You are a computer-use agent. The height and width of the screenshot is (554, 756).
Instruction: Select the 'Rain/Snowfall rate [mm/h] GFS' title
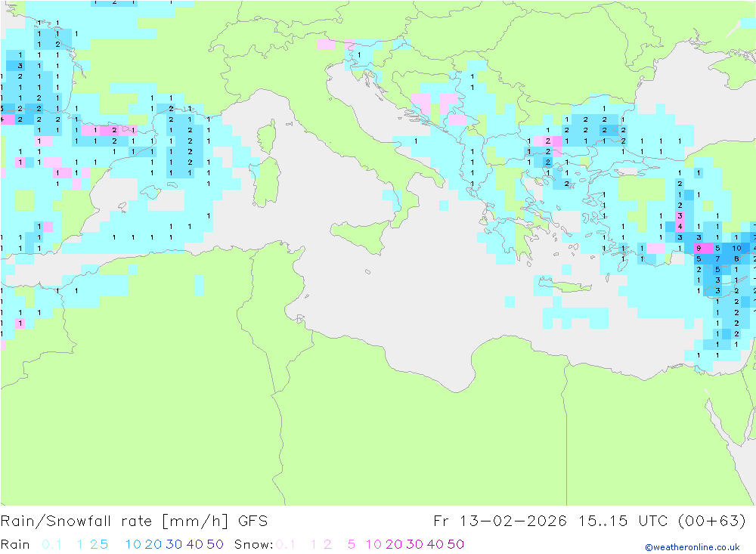pos(134,522)
